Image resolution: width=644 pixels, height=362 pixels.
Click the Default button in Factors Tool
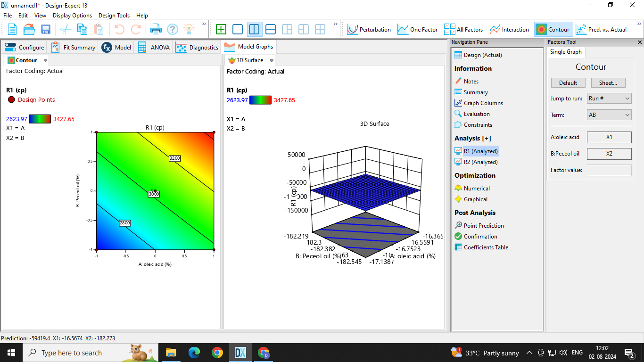pos(568,82)
